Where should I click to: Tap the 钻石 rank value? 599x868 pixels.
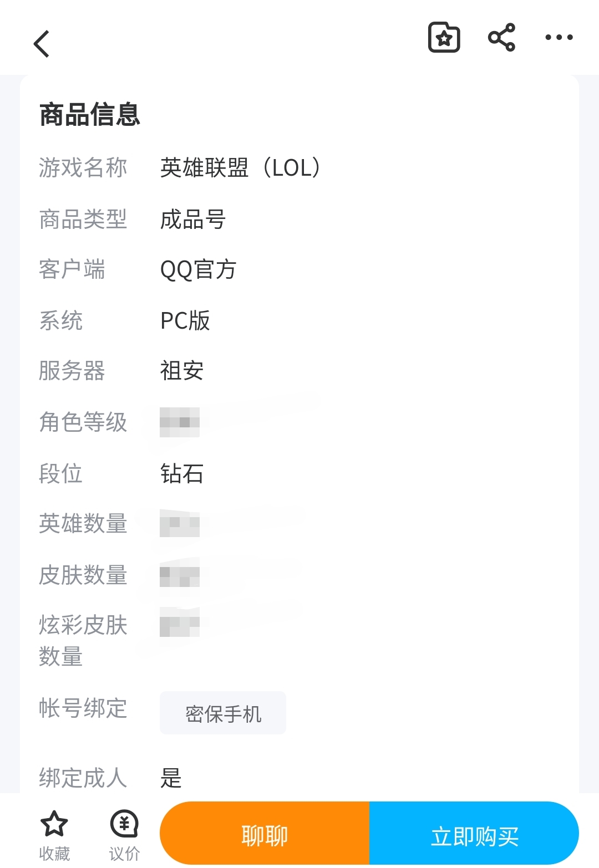[182, 474]
